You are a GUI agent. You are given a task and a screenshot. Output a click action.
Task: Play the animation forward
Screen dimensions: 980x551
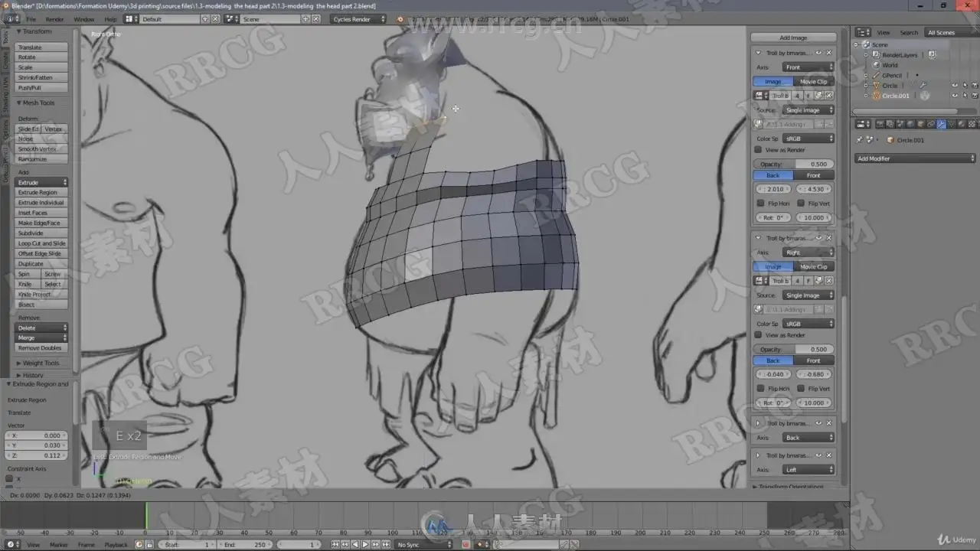coord(365,544)
